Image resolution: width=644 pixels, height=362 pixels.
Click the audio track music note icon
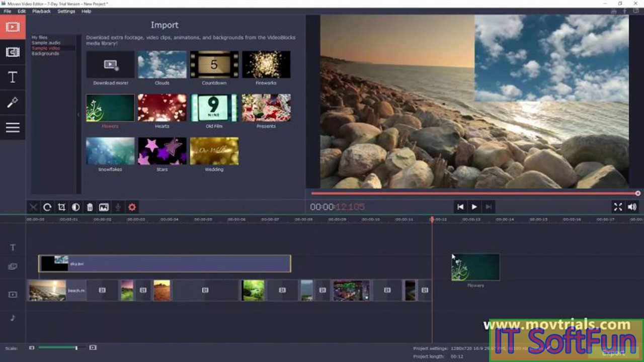coord(13,317)
